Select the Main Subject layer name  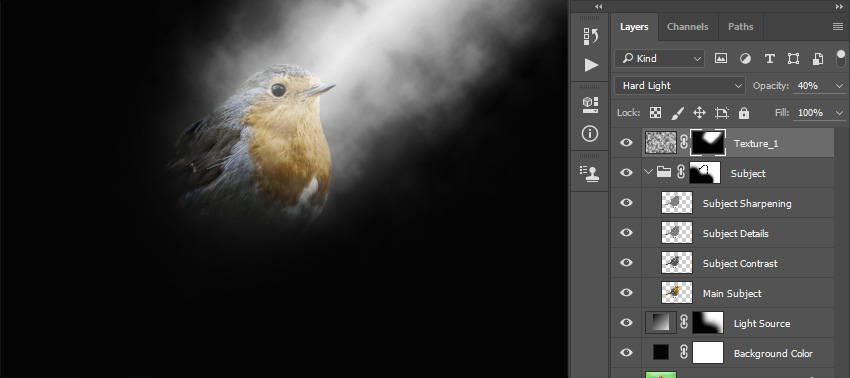coord(732,293)
